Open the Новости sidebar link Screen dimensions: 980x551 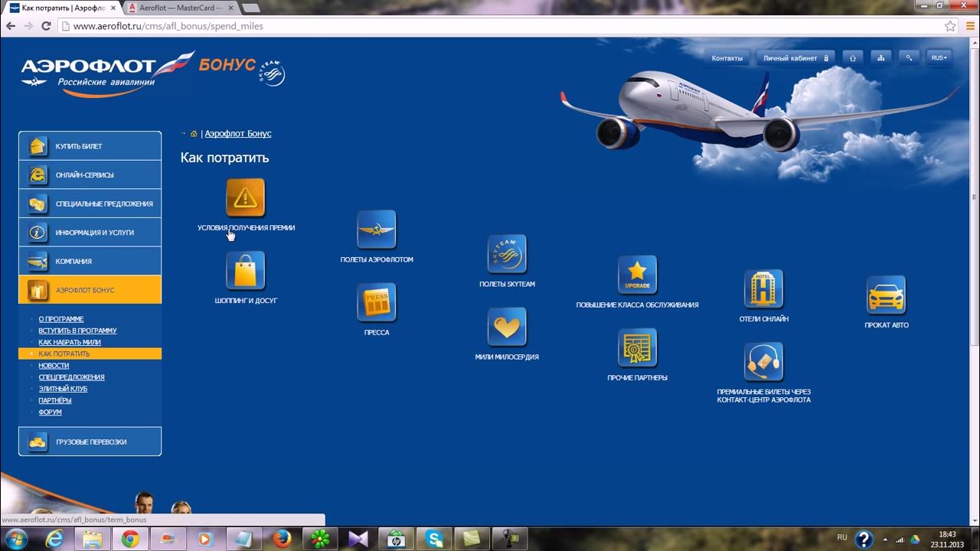point(54,366)
